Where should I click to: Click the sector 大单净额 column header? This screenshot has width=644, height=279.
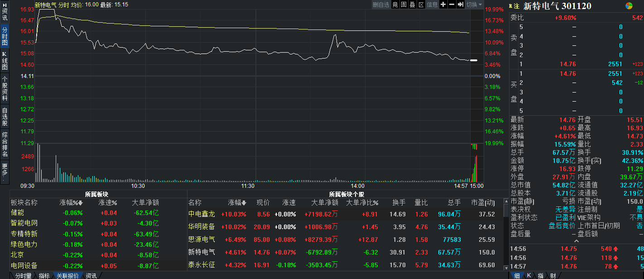145,202
